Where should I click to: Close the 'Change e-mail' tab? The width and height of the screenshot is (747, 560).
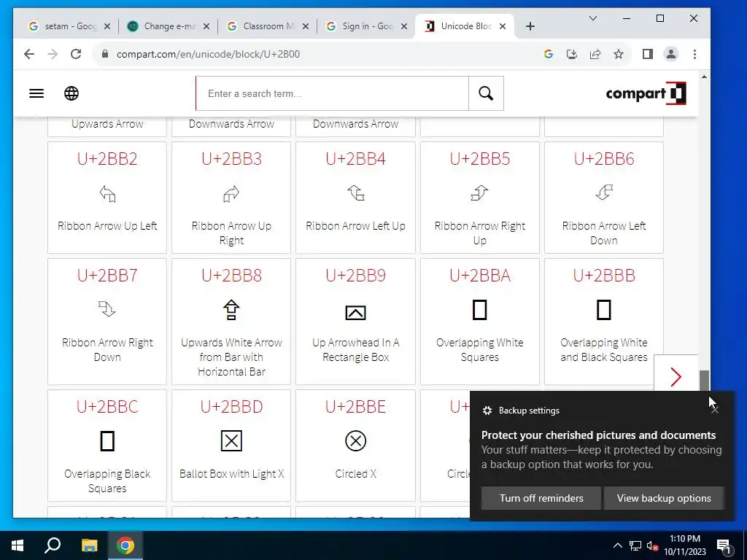click(x=206, y=26)
